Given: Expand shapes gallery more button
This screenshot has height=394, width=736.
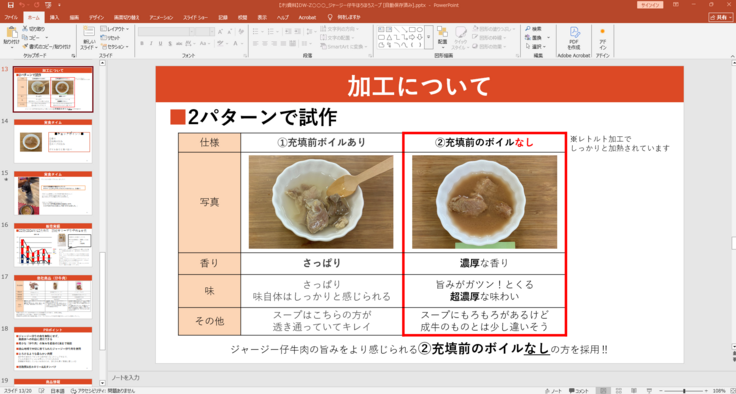Looking at the screenshot, I should click(x=428, y=38).
